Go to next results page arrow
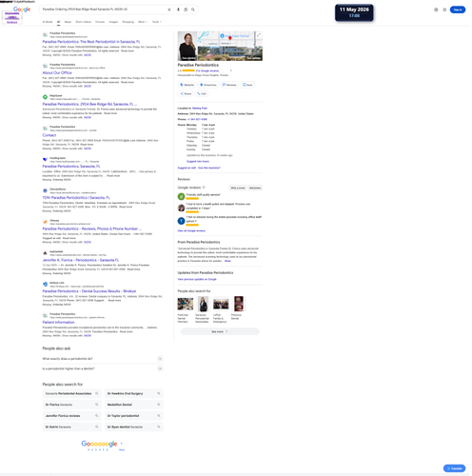 click(122, 444)
